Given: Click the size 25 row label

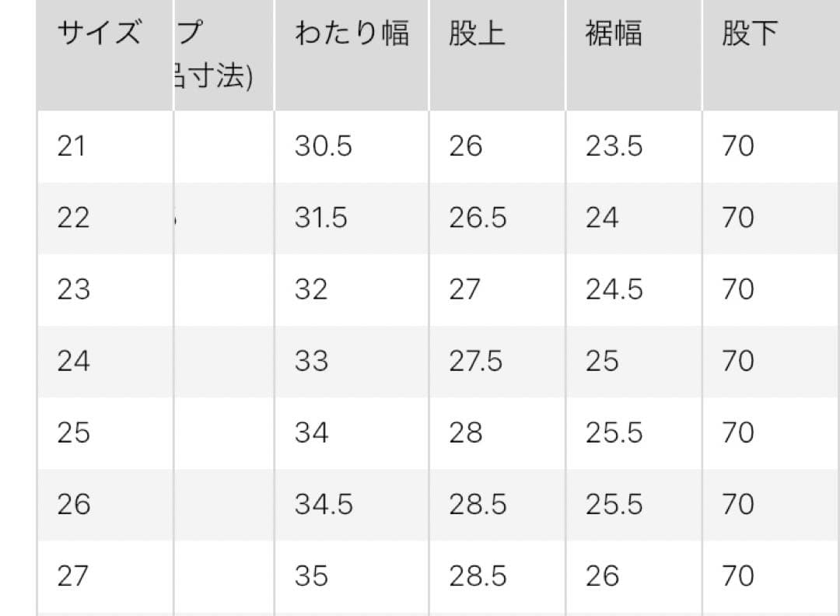Looking at the screenshot, I should 73,432.
